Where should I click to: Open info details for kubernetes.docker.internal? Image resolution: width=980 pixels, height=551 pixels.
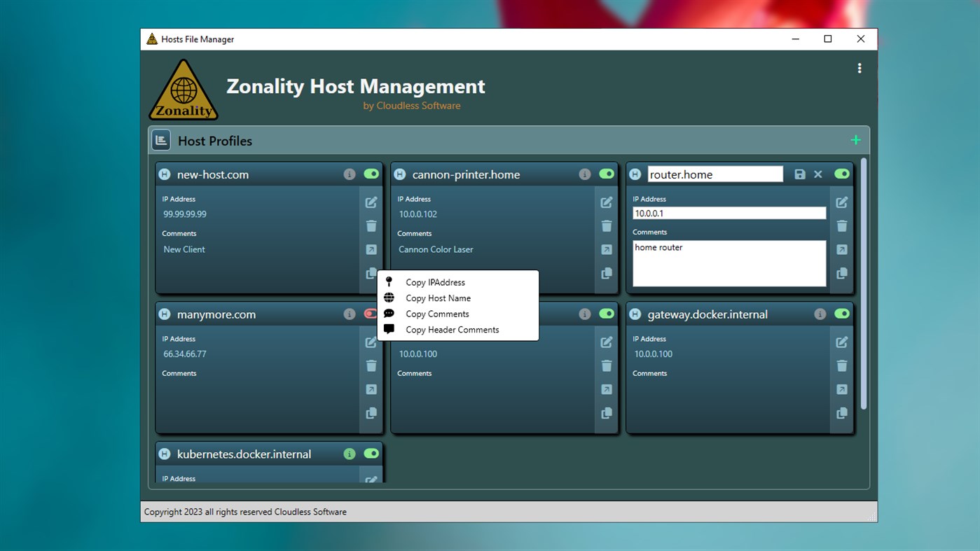(x=350, y=454)
